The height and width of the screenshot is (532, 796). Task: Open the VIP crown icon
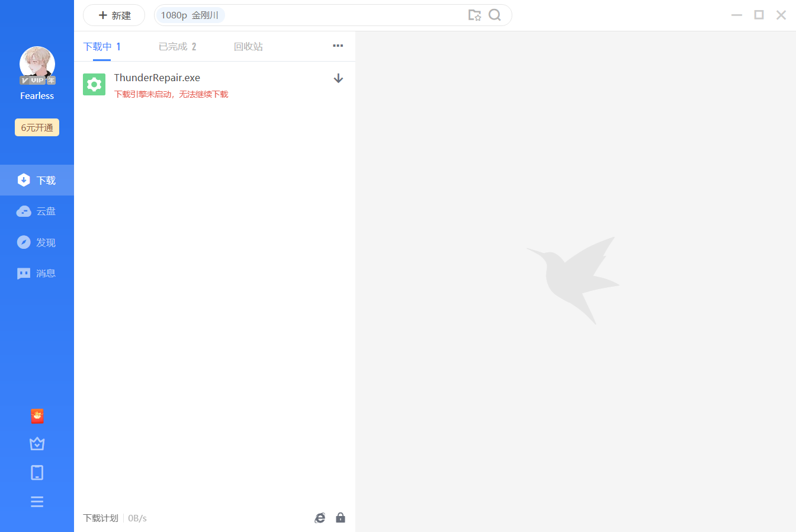37,444
